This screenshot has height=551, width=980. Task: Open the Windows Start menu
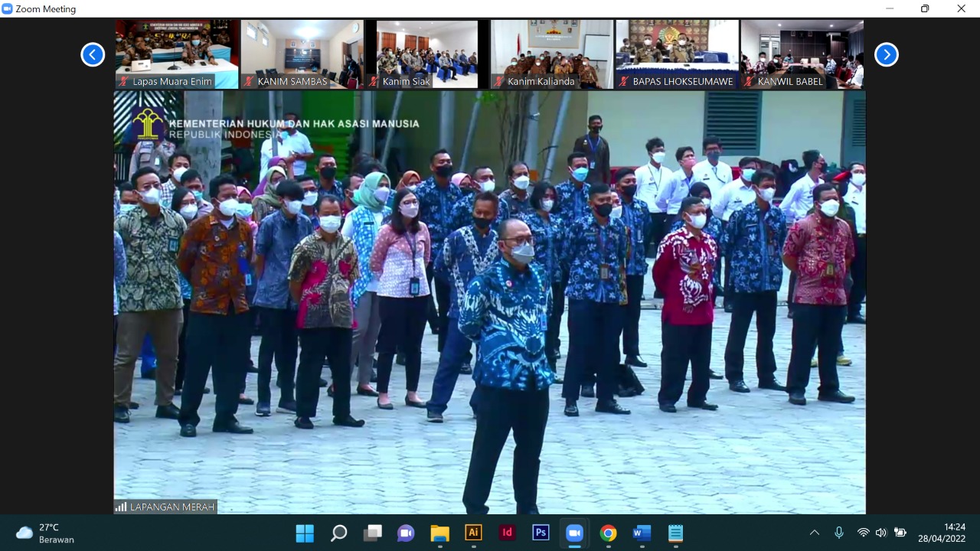(305, 533)
